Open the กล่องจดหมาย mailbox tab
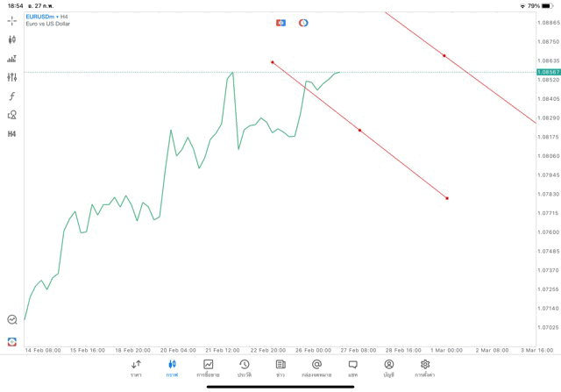Image resolution: width=561 pixels, height=392 pixels. (316, 367)
